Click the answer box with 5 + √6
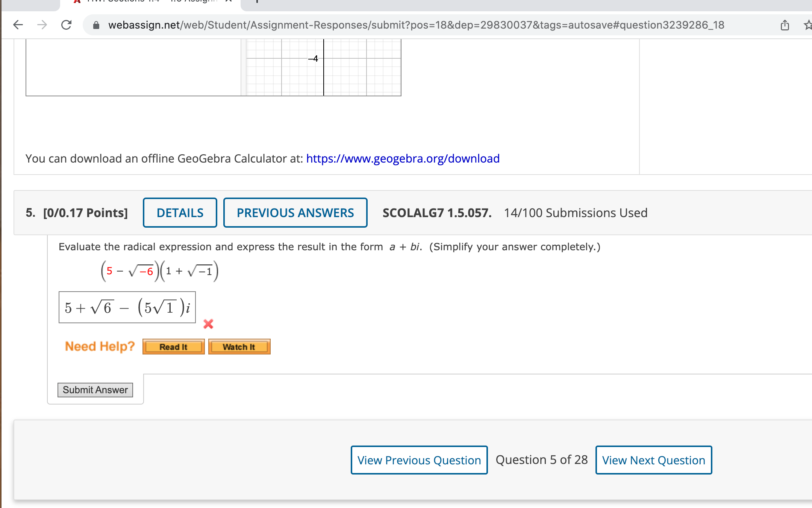Screen dimensions: 812x508 127,307
